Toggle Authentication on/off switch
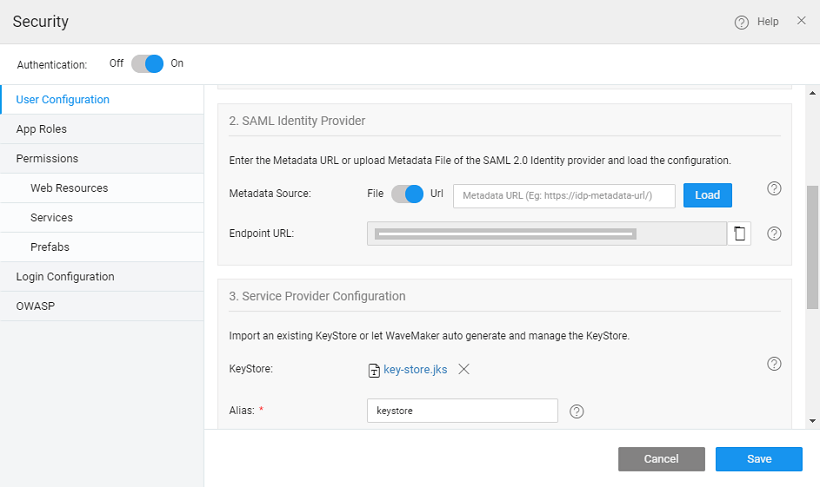This screenshot has width=820, height=487. (x=147, y=64)
